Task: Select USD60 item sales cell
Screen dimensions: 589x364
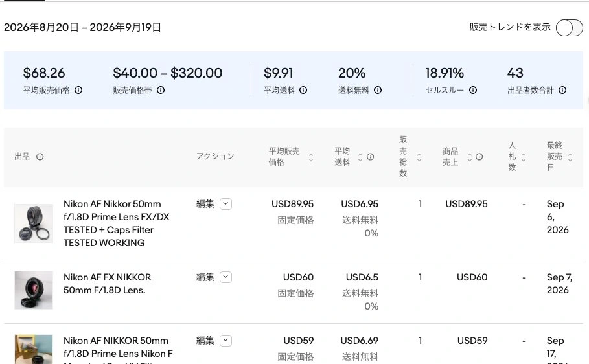Action: click(x=472, y=277)
